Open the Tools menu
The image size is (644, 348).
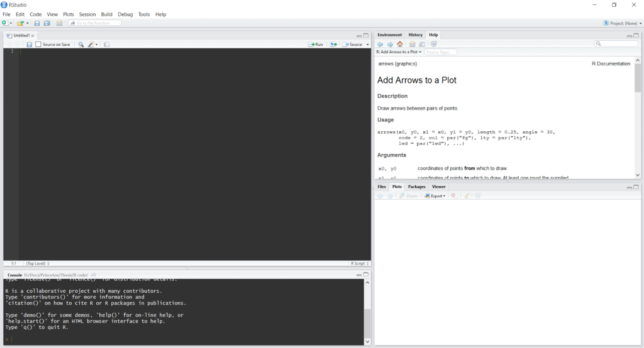click(x=144, y=14)
